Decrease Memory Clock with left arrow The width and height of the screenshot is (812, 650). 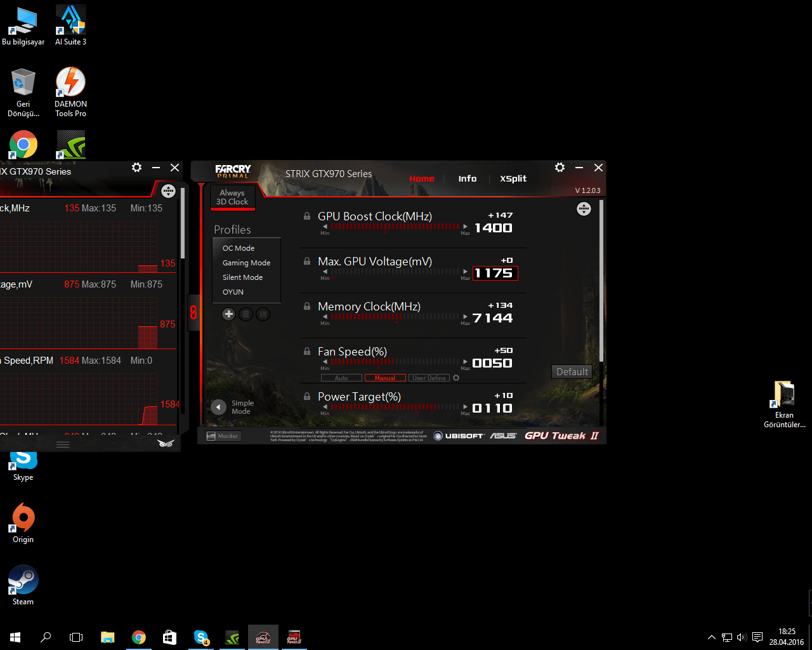(x=325, y=317)
